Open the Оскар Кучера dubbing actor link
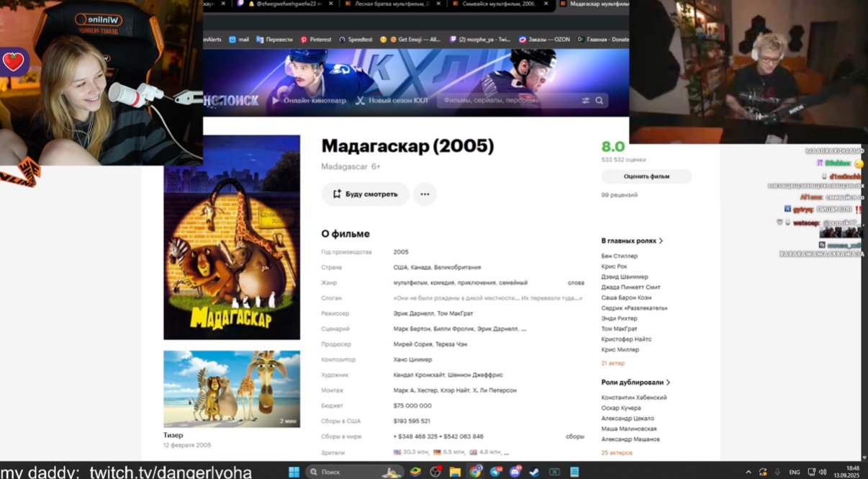The image size is (868, 479). pos(621,408)
